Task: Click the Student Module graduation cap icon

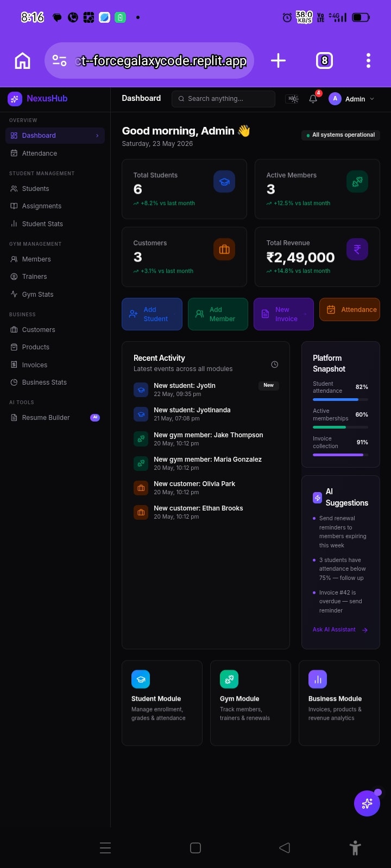Action: coord(141,679)
